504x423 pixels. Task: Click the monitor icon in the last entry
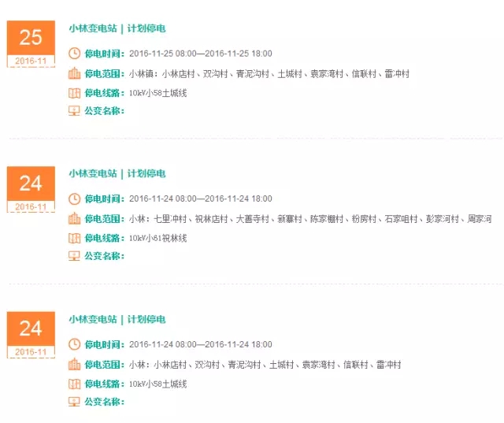[x=74, y=402]
